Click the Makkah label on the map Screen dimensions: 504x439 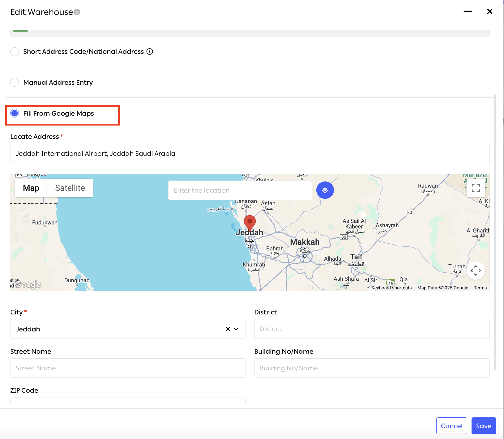click(305, 242)
